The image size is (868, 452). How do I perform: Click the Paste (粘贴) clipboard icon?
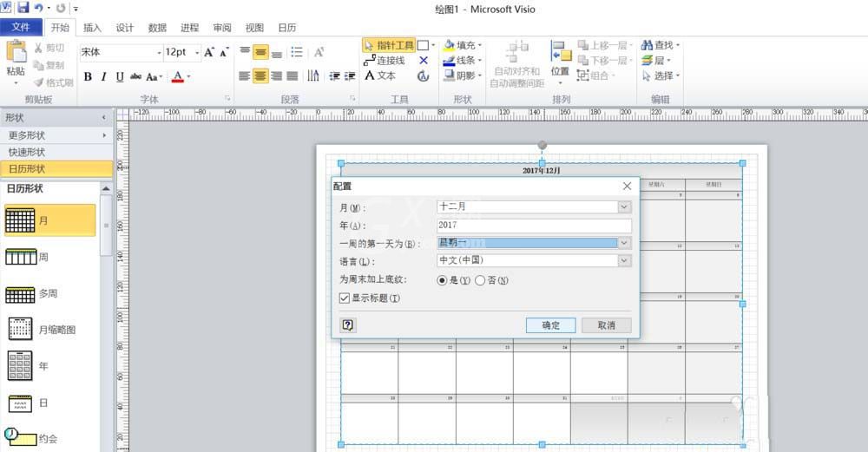tap(16, 52)
